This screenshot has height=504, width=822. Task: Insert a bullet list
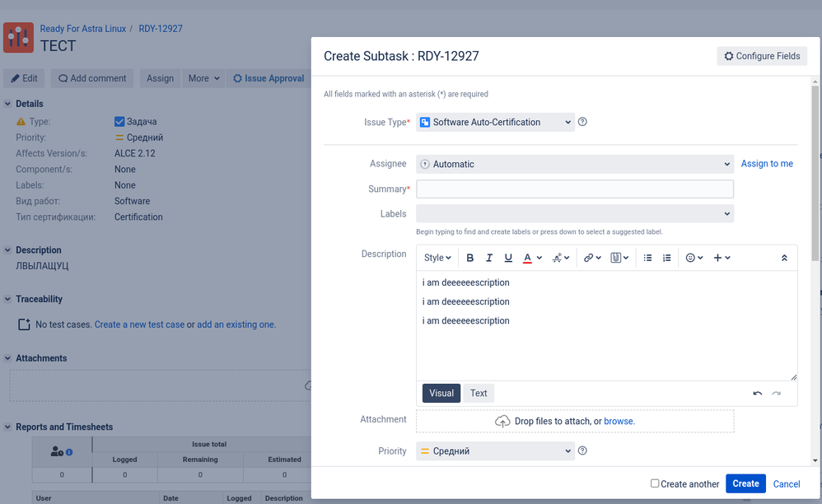point(647,258)
